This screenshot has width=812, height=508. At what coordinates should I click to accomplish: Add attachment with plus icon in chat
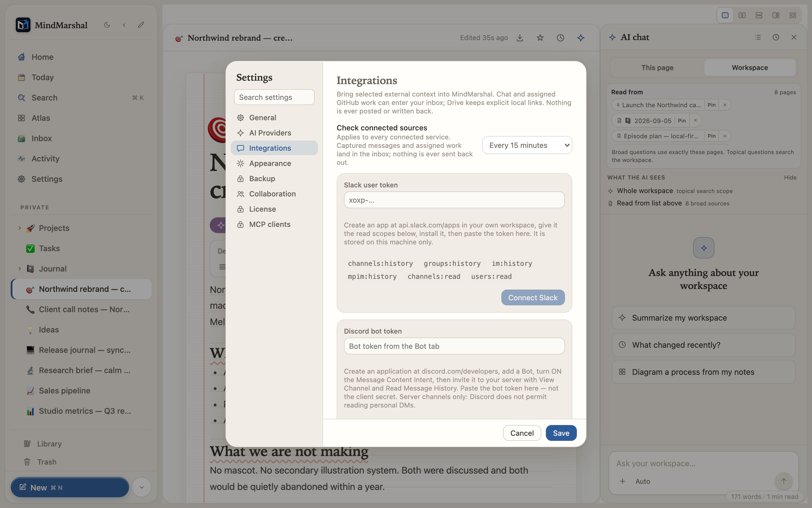coord(623,481)
